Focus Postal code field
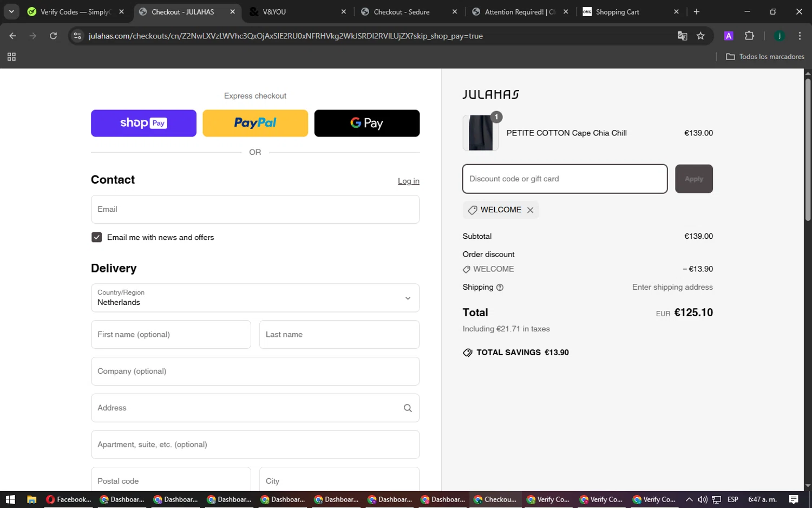 (171, 480)
